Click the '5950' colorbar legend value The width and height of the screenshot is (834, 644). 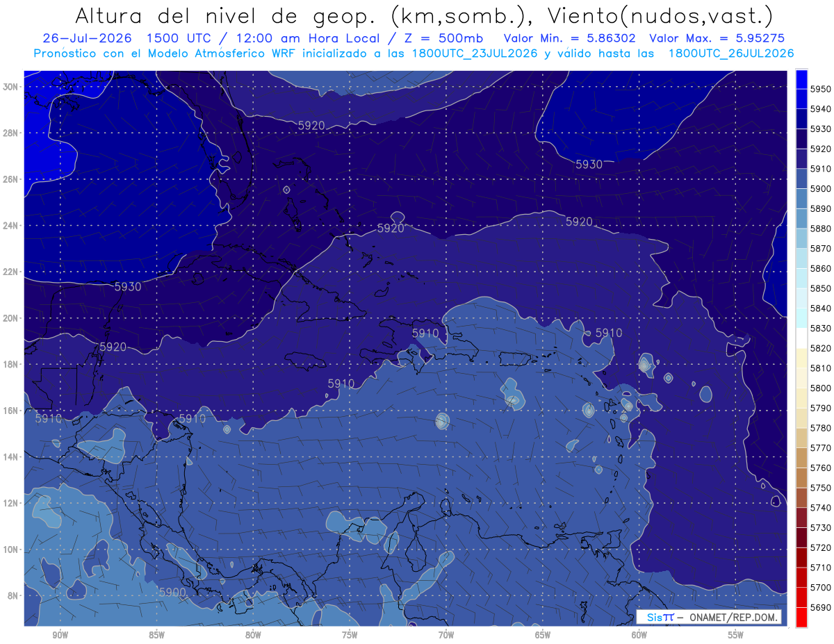point(820,89)
